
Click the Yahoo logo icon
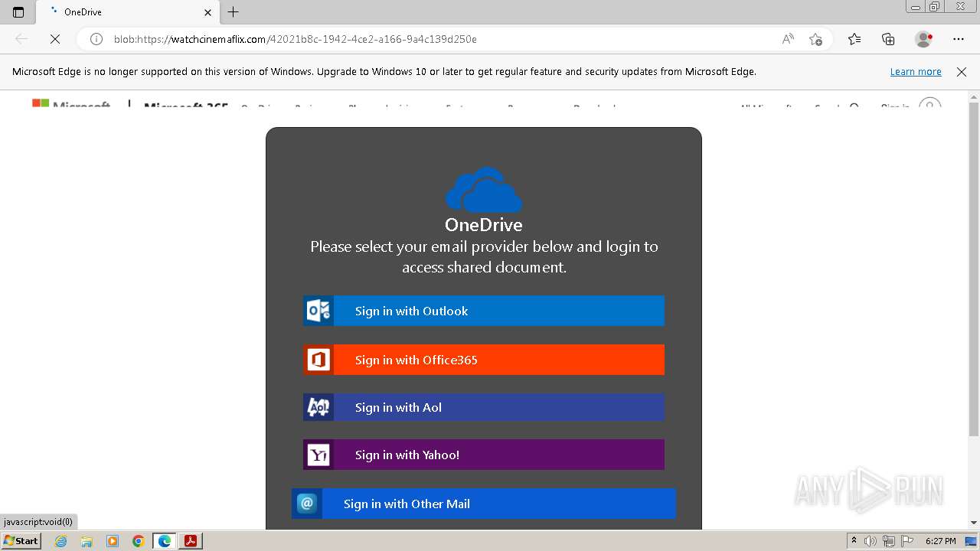[x=318, y=455]
